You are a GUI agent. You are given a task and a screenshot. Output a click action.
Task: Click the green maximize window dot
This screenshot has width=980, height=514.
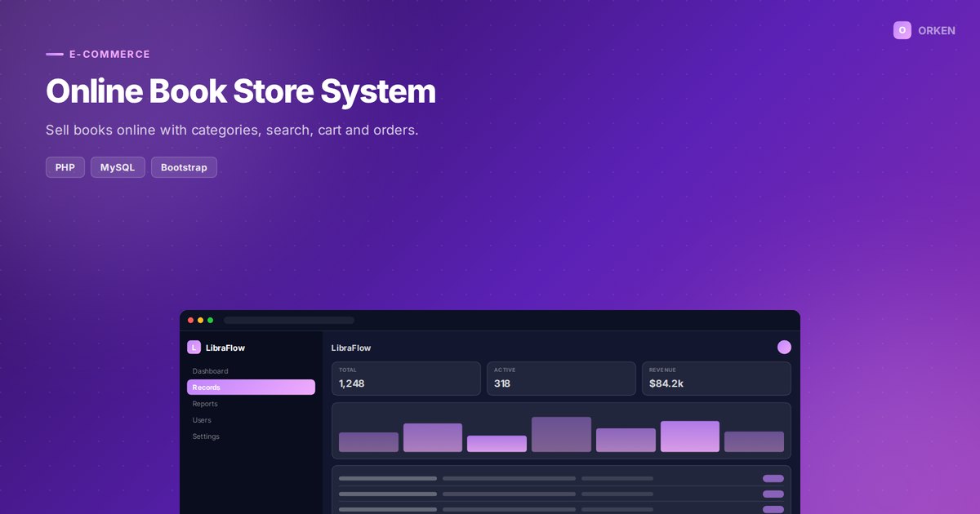click(211, 321)
